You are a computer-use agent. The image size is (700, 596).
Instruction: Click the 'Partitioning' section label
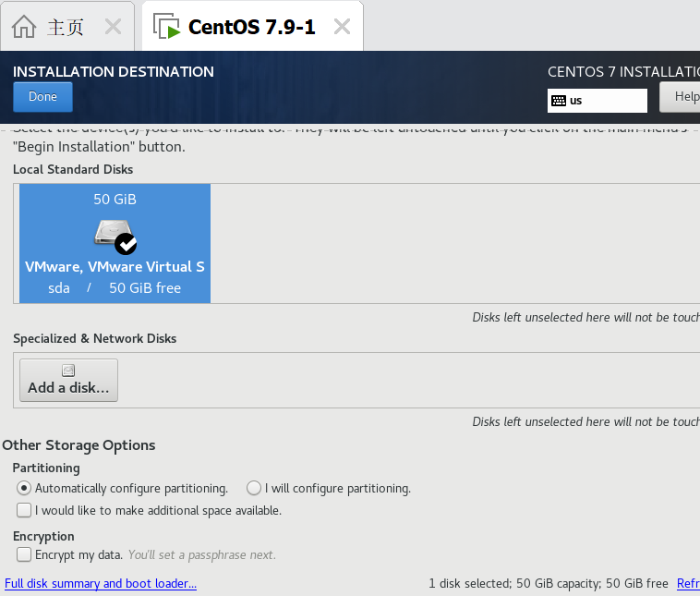(x=46, y=468)
